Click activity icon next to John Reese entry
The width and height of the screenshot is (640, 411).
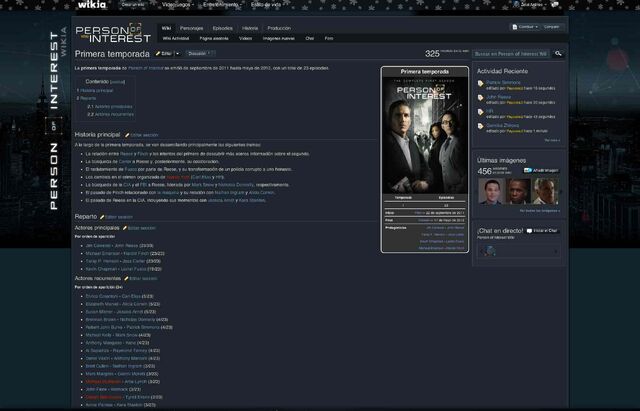[481, 98]
